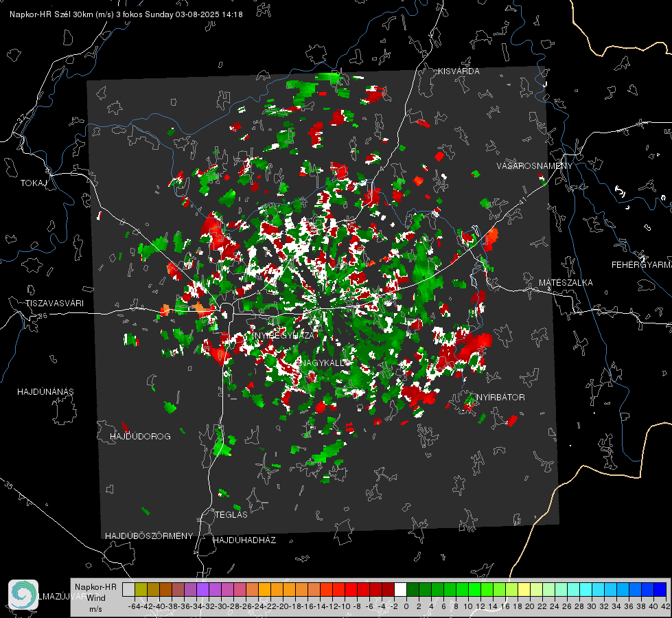Click the FEHÉRGYARMAT label on the map

coord(642,265)
